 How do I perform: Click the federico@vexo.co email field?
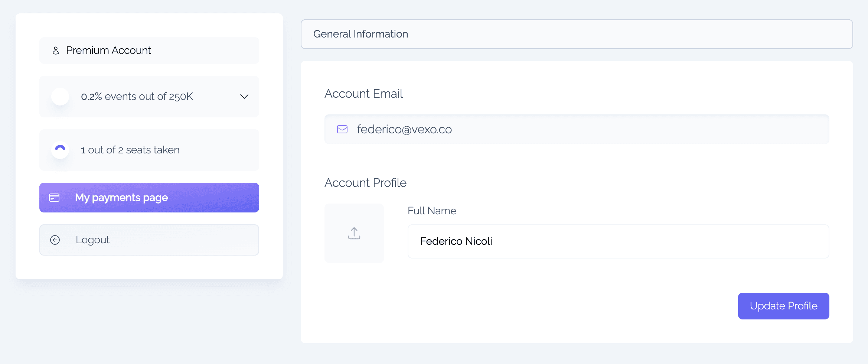click(x=577, y=129)
